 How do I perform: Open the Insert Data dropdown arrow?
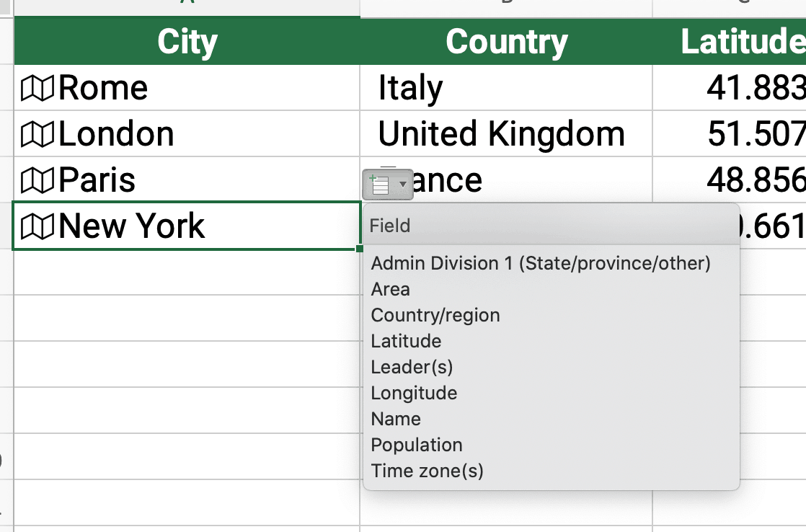[x=403, y=185]
